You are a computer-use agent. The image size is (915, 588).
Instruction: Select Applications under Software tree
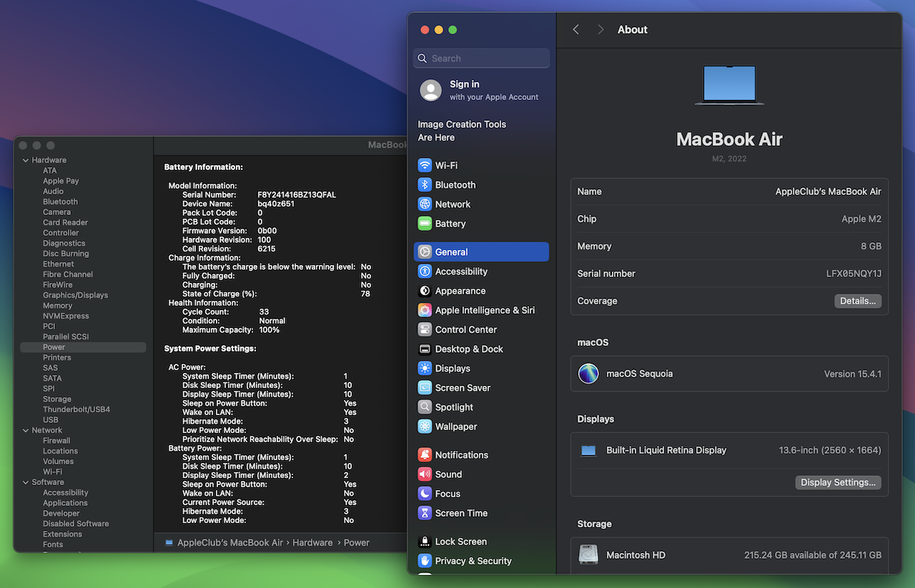tap(65, 503)
